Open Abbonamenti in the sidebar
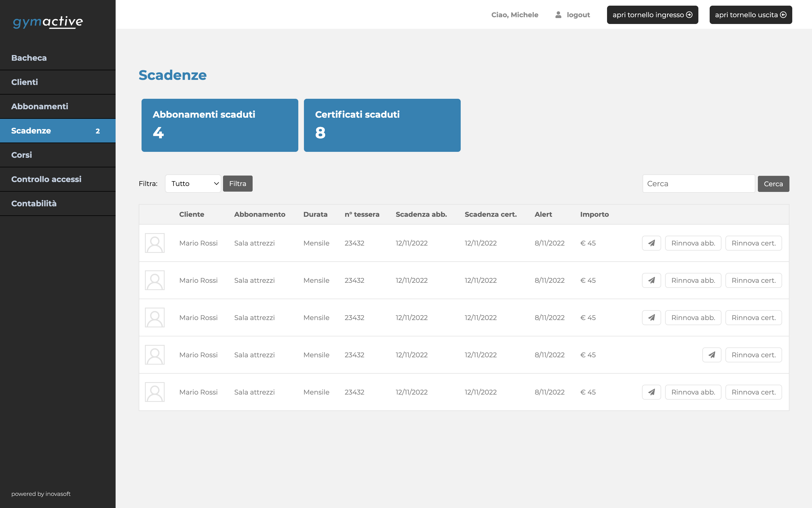This screenshot has height=508, width=812. 58,106
